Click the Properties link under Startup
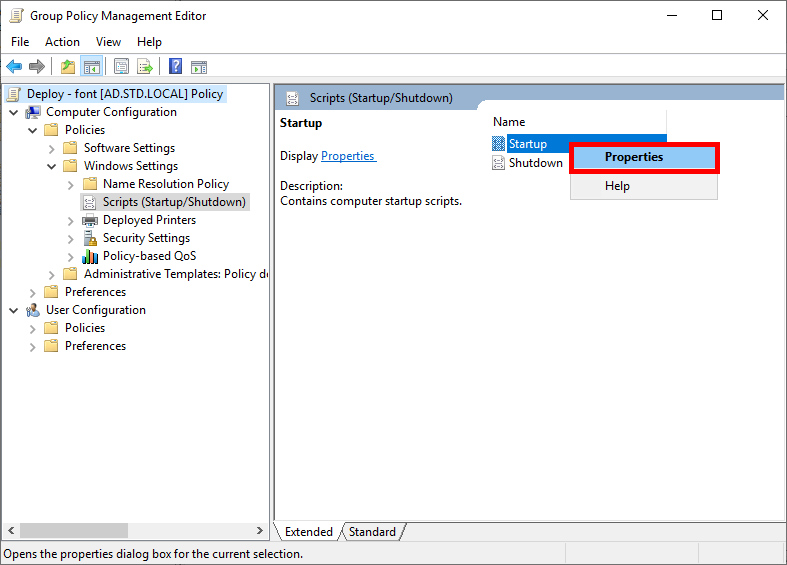Viewport: 787px width, 565px height. (347, 156)
